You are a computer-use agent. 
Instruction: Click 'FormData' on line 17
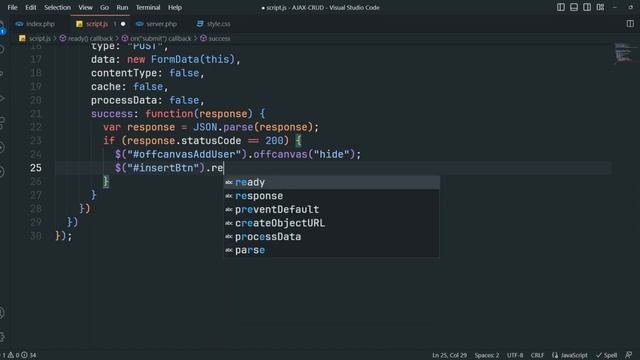coord(175,60)
